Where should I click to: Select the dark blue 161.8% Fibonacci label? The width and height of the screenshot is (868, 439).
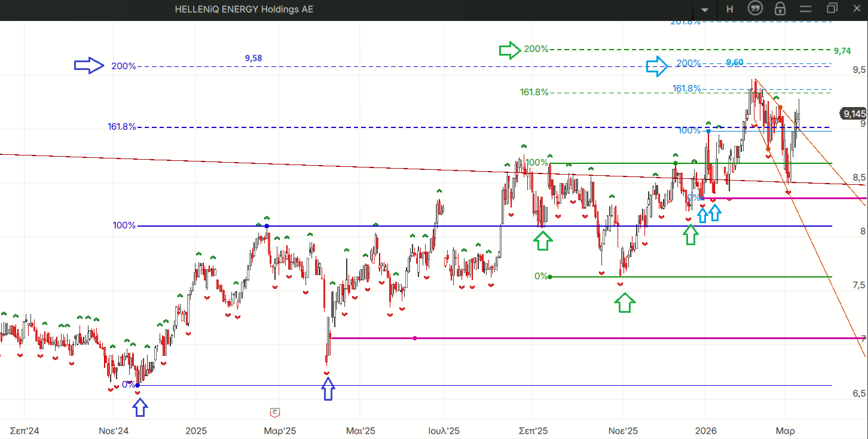point(121,127)
